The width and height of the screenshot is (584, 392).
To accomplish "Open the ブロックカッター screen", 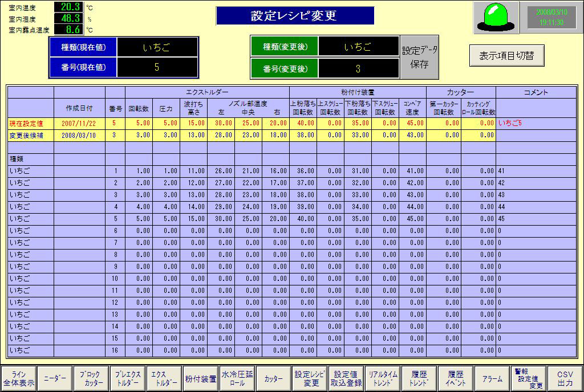I will coord(92,379).
